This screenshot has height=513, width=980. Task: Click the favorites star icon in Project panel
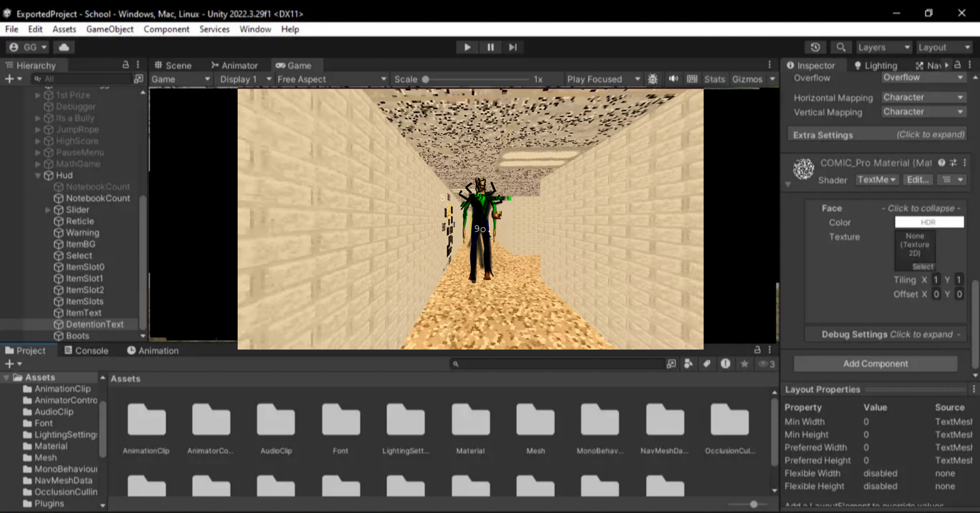click(745, 364)
